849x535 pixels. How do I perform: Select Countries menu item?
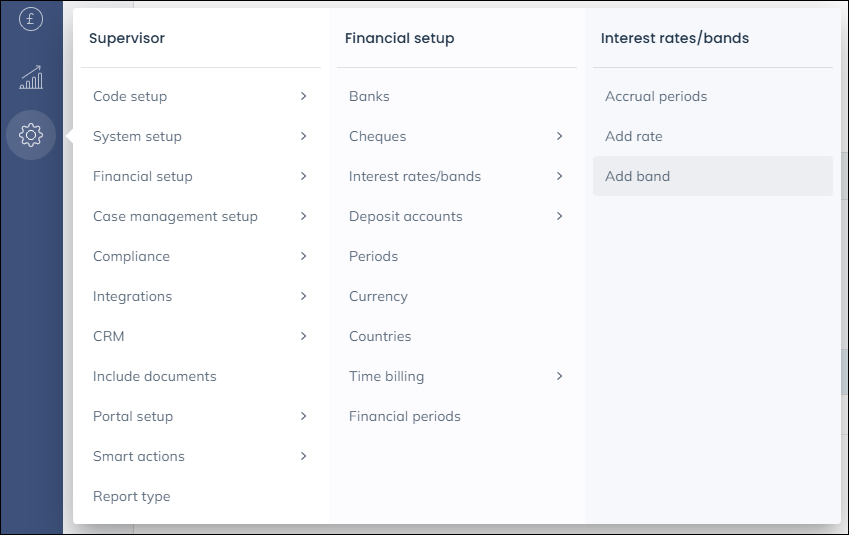(380, 336)
